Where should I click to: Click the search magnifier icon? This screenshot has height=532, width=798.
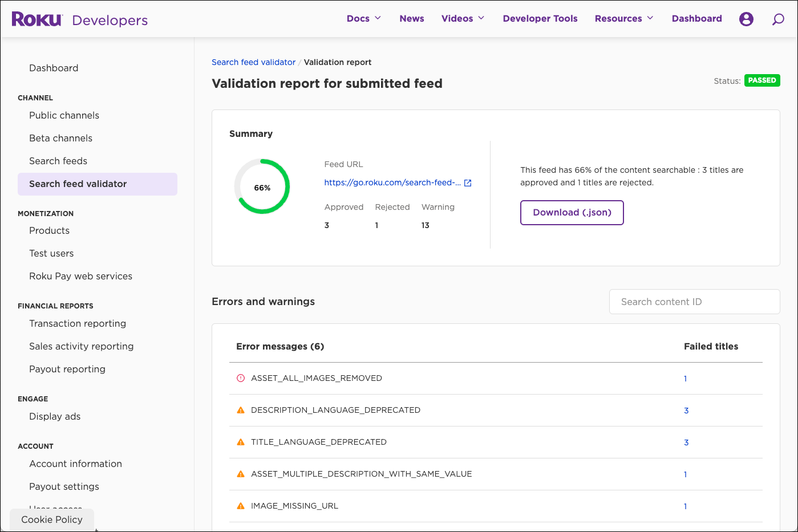click(778, 19)
